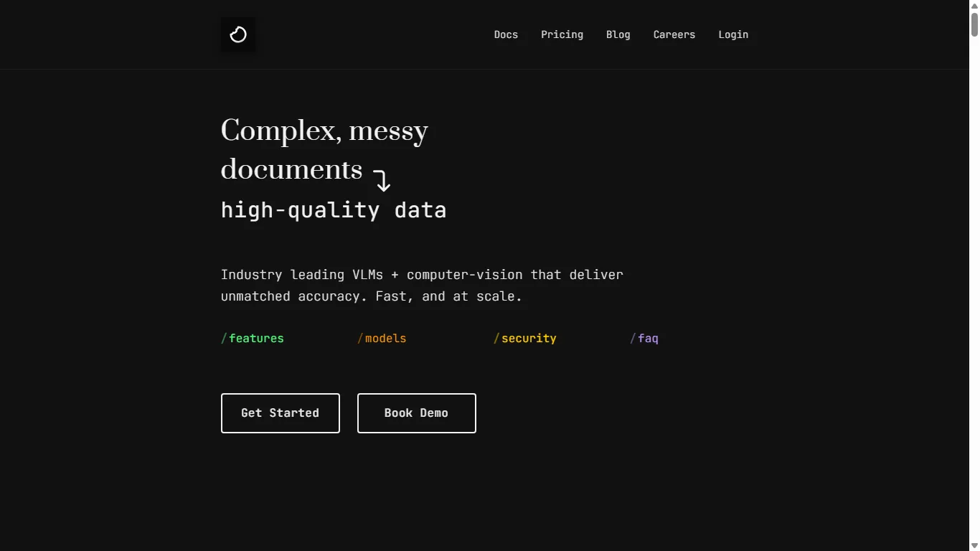Image resolution: width=980 pixels, height=551 pixels.
Task: Click the scrollbar down arrow
Action: (974, 546)
